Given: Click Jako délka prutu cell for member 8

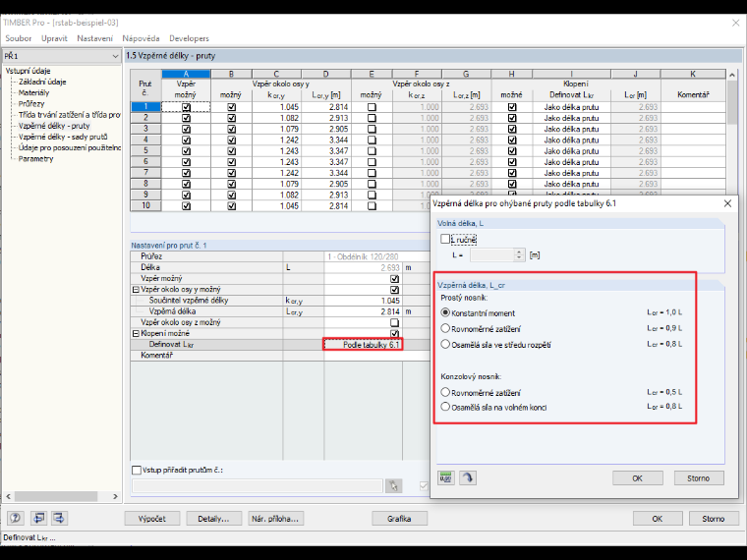Looking at the screenshot, I should tap(571, 184).
